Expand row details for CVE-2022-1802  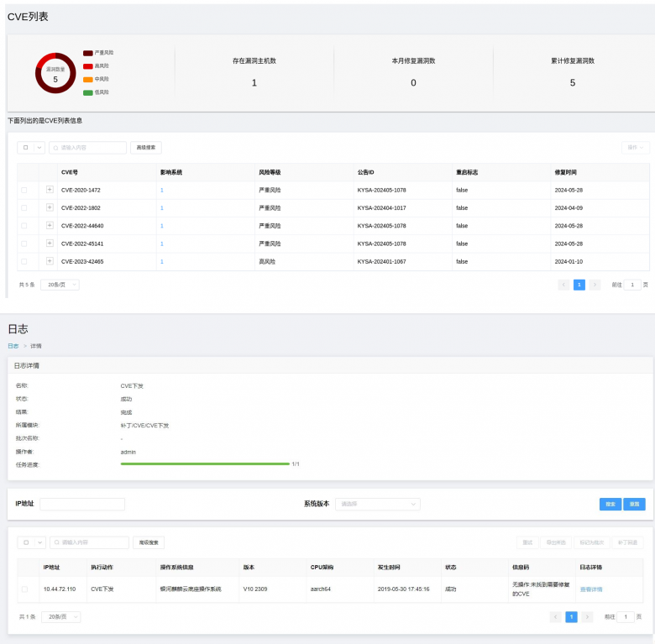(x=50, y=207)
